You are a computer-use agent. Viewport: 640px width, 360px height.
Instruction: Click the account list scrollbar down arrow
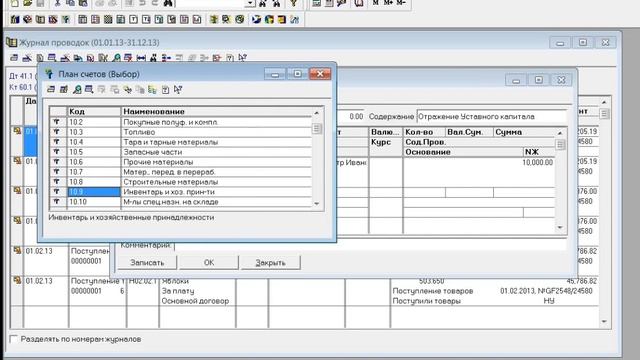(317, 203)
